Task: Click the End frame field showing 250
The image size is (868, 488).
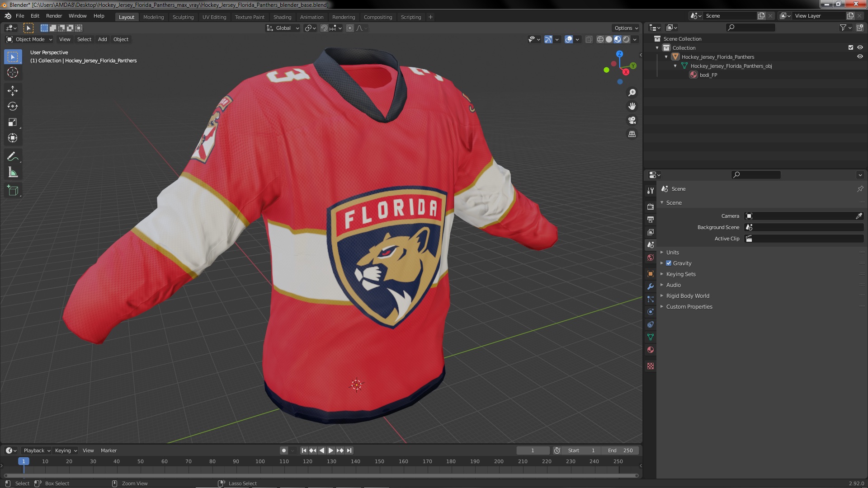Action: [x=620, y=450]
